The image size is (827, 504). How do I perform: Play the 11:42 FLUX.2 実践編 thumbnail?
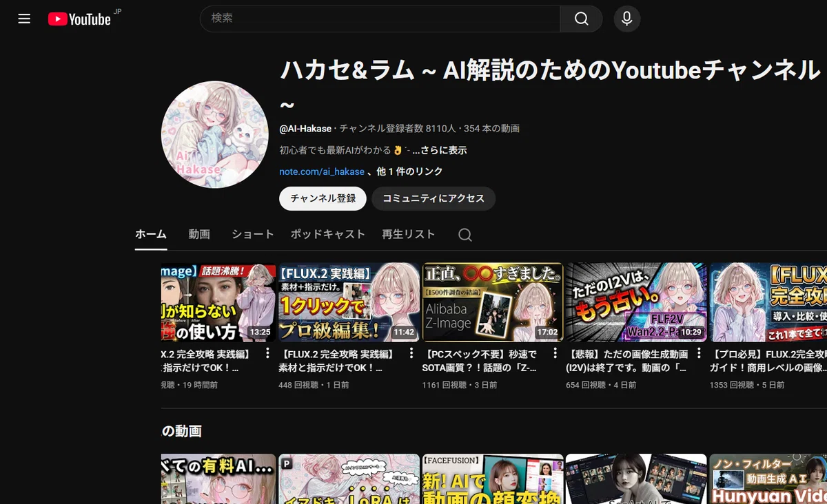[349, 302]
